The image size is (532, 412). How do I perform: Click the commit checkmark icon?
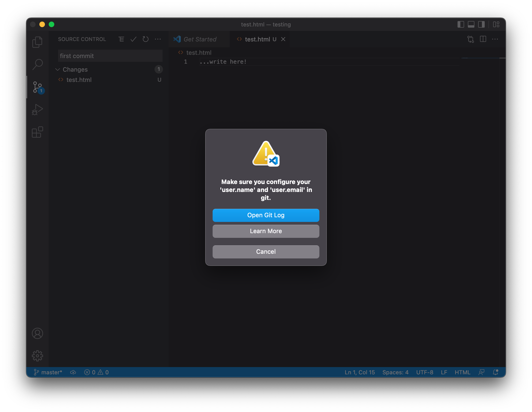tap(133, 39)
